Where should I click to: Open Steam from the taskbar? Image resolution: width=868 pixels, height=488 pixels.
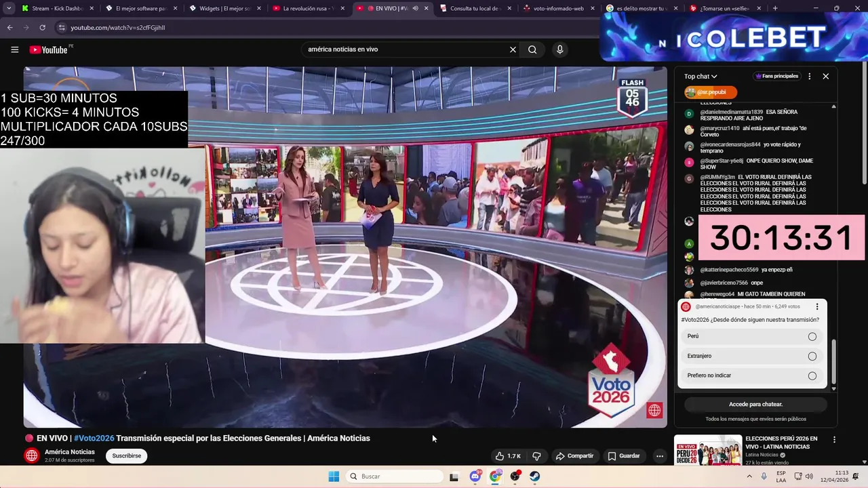535,476
